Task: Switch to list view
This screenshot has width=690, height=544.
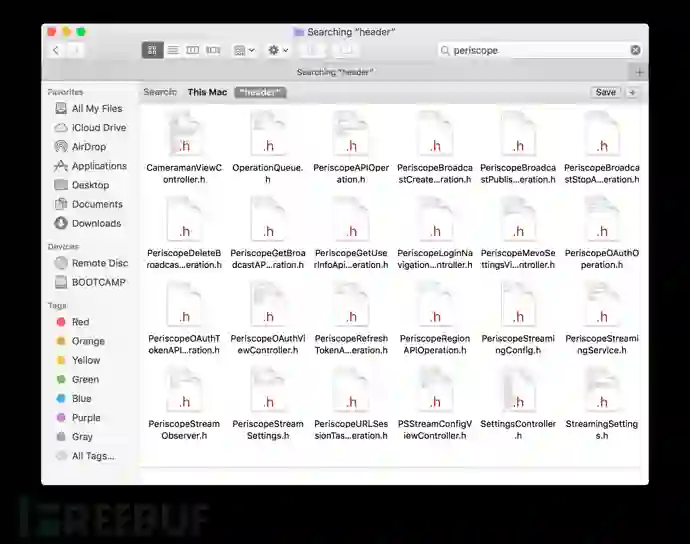Action: (173, 50)
